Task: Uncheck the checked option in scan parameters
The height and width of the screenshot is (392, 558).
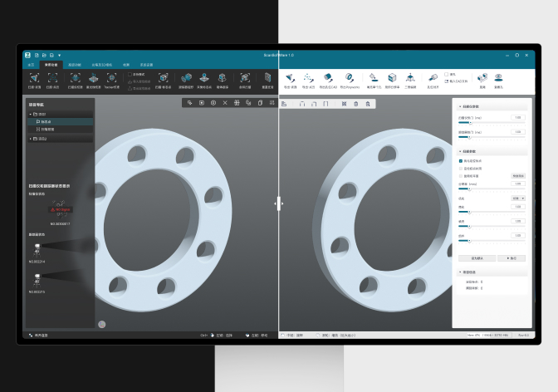Action: [461, 161]
